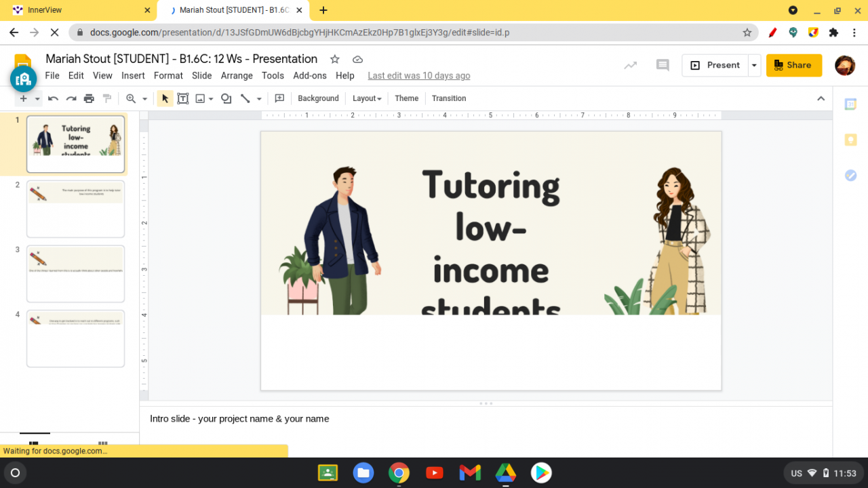Choose the Shape tool icon
868x488 pixels.
(x=226, y=98)
